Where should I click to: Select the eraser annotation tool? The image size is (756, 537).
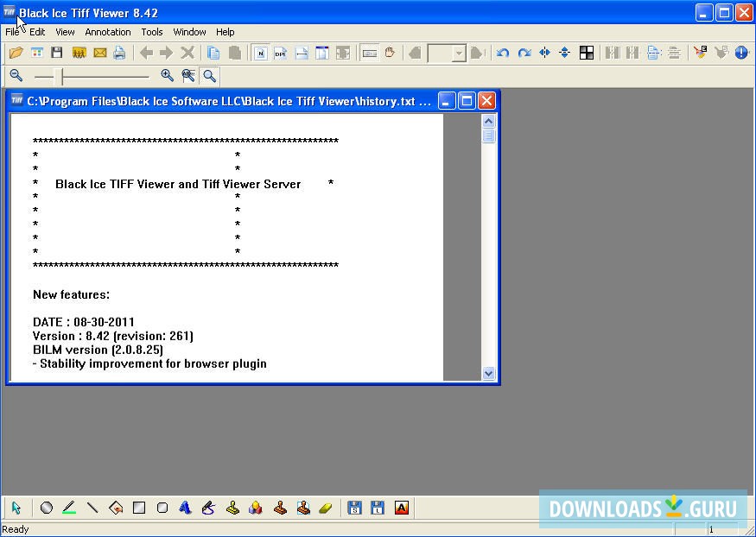(x=326, y=508)
